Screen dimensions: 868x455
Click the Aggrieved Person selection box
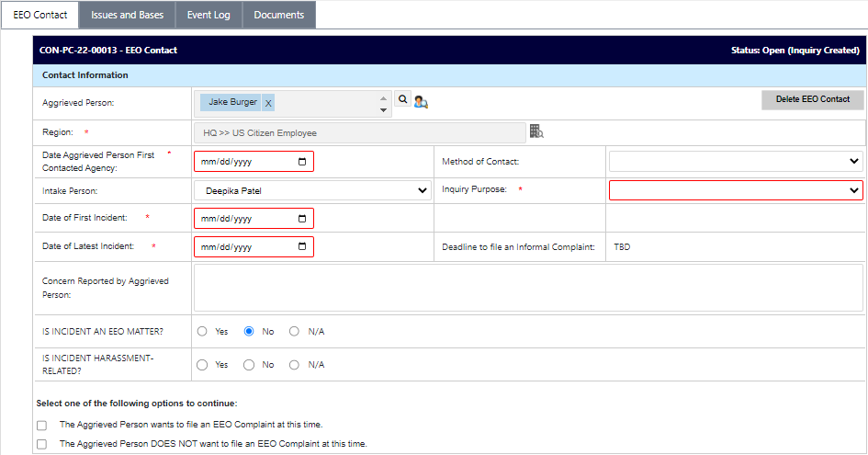coord(293,104)
